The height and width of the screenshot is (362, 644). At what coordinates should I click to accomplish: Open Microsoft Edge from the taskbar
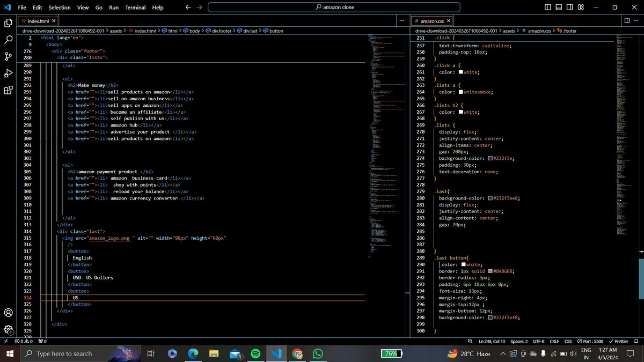click(x=193, y=354)
